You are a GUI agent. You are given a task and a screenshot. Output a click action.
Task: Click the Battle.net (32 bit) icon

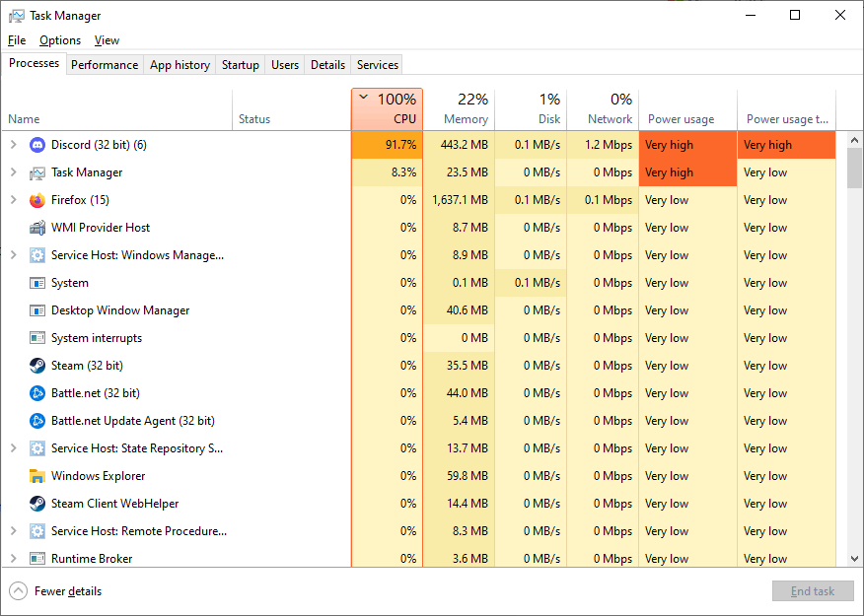pos(36,393)
